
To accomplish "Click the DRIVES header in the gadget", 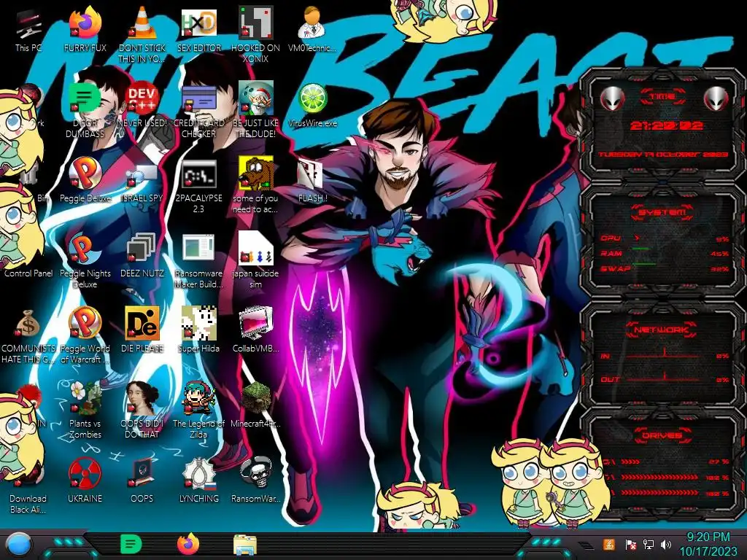I will [662, 435].
